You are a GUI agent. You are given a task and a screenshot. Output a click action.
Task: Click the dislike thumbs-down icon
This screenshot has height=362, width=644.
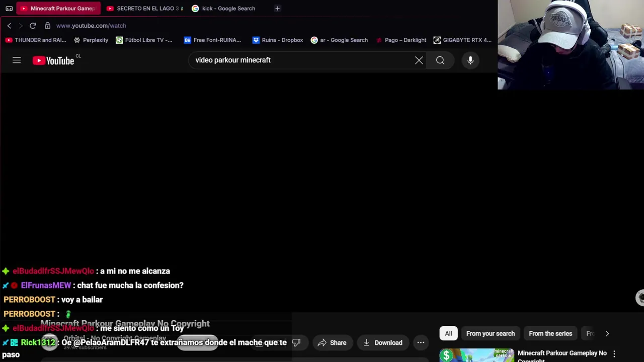296,343
